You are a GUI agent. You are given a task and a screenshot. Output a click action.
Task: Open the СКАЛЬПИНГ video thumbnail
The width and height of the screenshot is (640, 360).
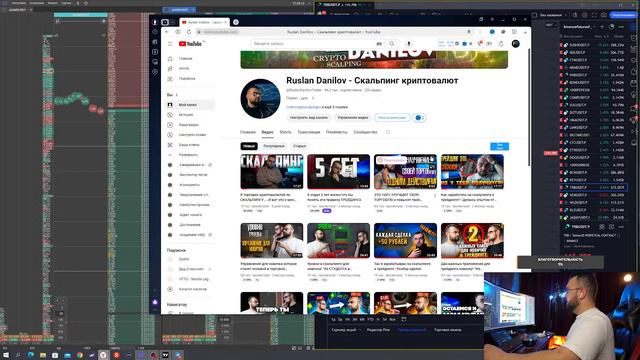271,172
